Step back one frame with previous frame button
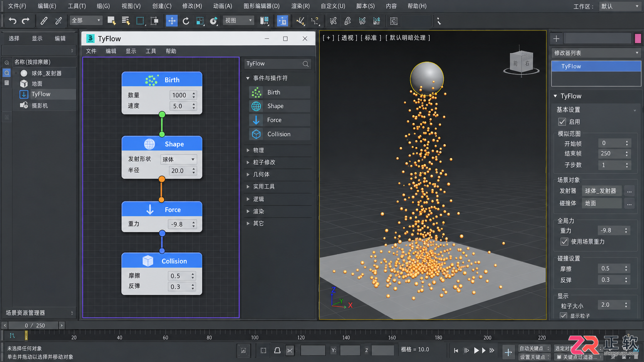 pos(466,350)
